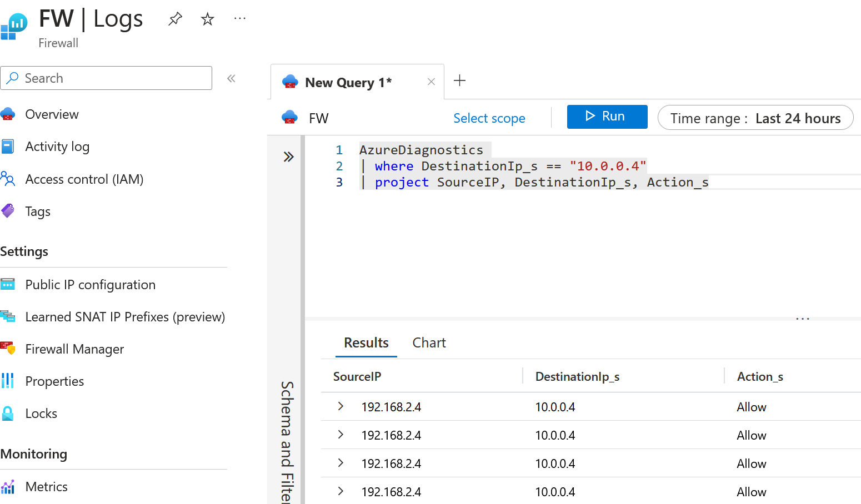Image resolution: width=861 pixels, height=504 pixels.
Task: Switch to the Chart tab
Action: pos(429,342)
